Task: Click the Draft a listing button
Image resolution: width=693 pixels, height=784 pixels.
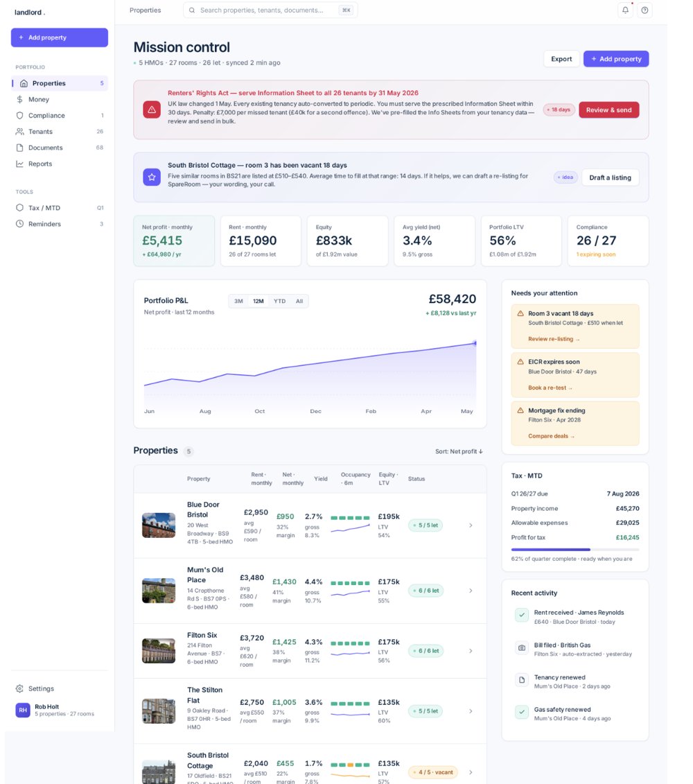Action: click(610, 177)
